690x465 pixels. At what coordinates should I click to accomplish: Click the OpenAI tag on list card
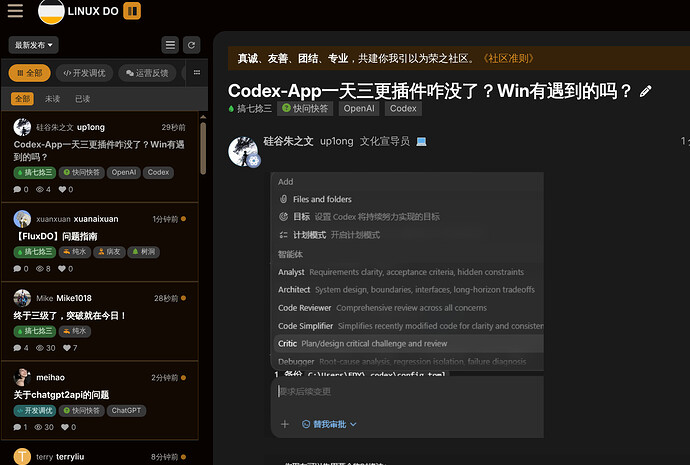point(124,172)
